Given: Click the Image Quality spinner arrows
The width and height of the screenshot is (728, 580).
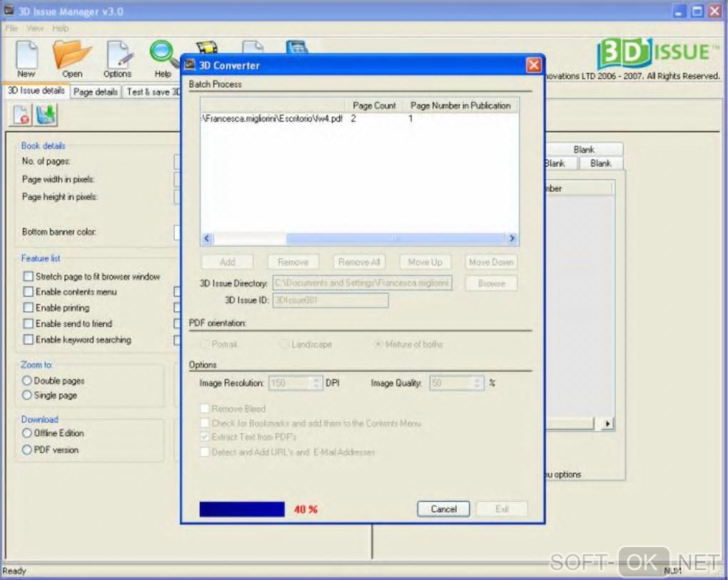Looking at the screenshot, I should [x=477, y=383].
